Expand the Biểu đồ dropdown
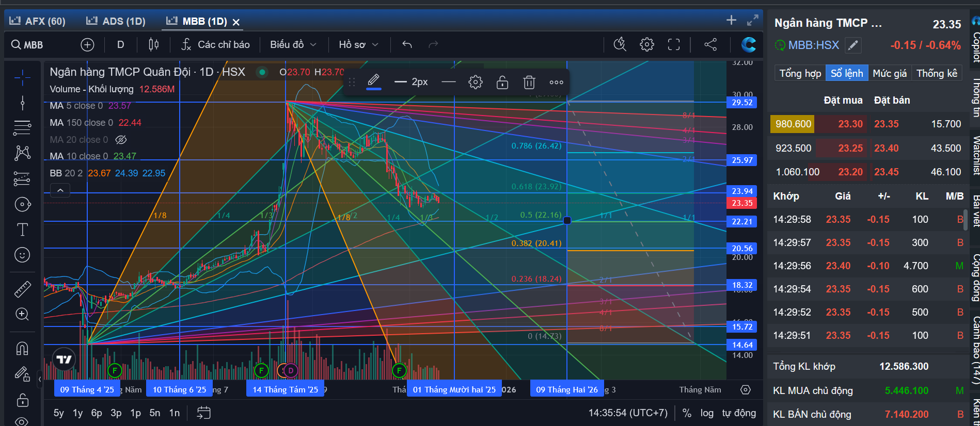The image size is (980, 426). click(x=293, y=45)
